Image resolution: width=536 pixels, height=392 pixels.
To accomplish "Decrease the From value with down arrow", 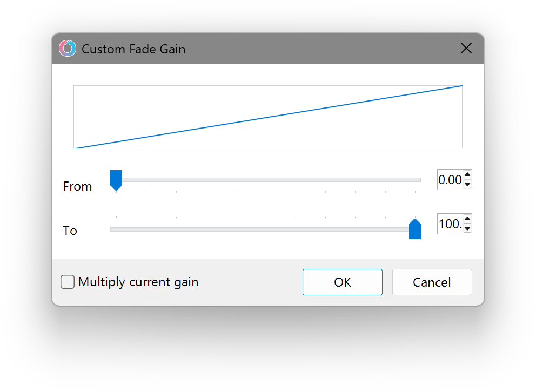I will 467,184.
